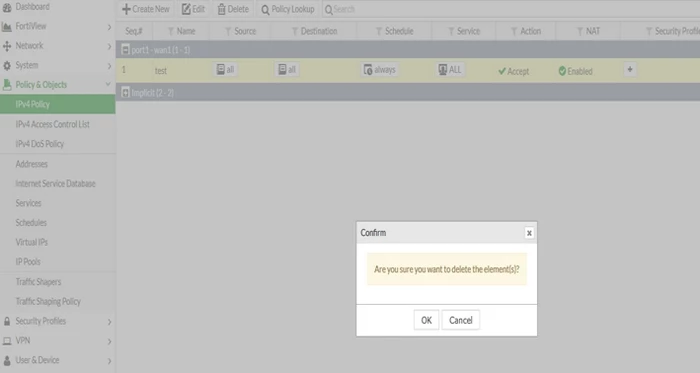The width and height of the screenshot is (700, 373).
Task: Click the Action column filter icon
Action: coord(514,31)
